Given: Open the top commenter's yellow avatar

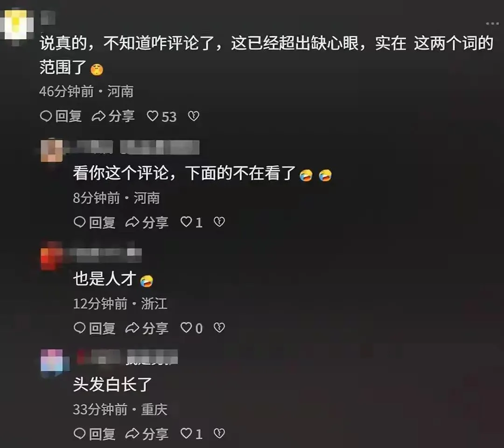Looking at the screenshot, I should point(18,25).
